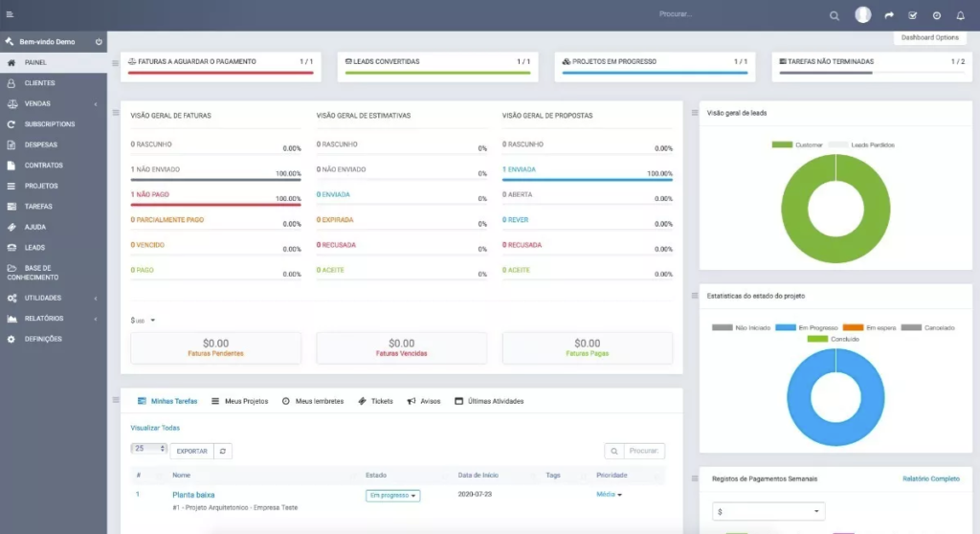Click the search magnifier icon in header

pos(835,15)
